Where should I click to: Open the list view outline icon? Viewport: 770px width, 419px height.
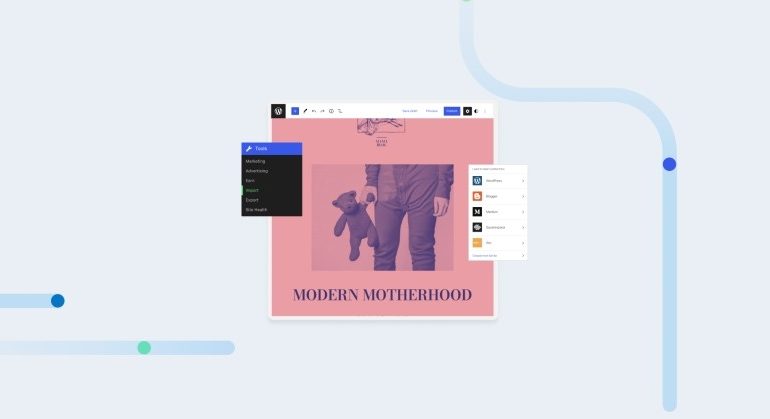point(340,111)
